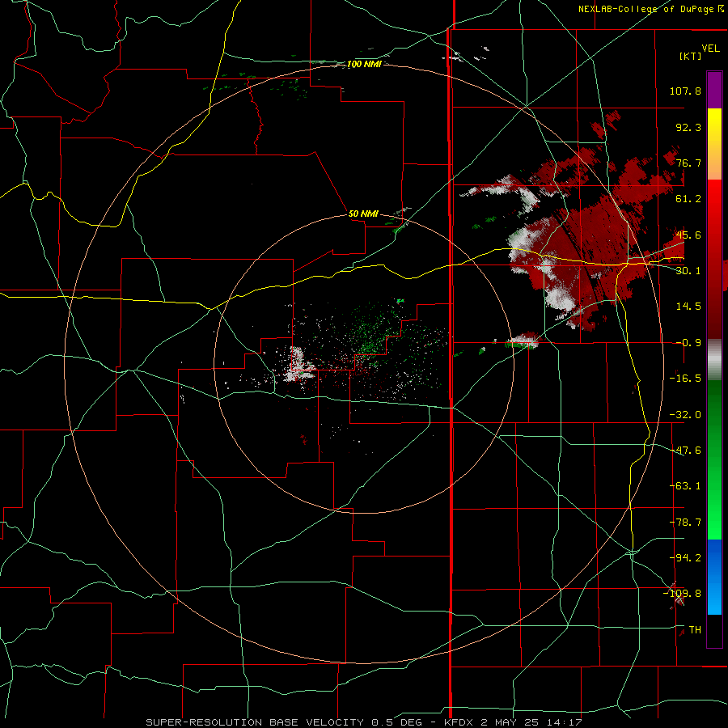Click the 14.5 legend value
Viewport: 728px width, 728px height.
point(688,307)
